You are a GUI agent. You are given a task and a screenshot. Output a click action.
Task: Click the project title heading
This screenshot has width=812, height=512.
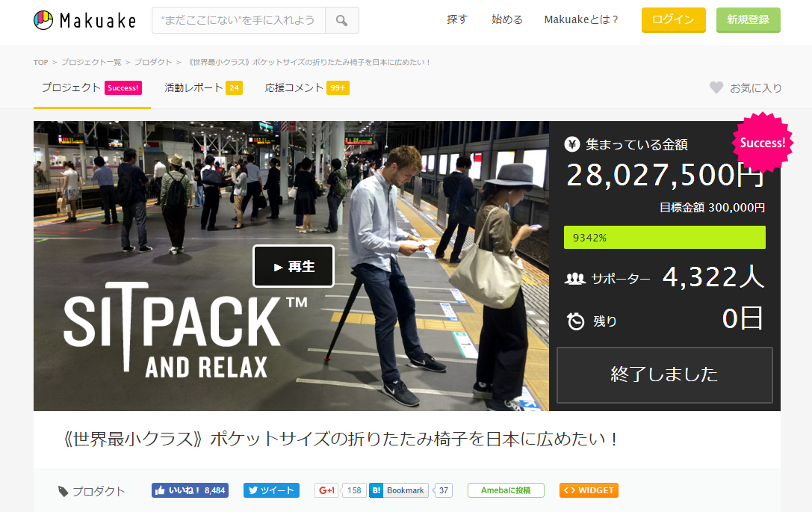(340, 439)
